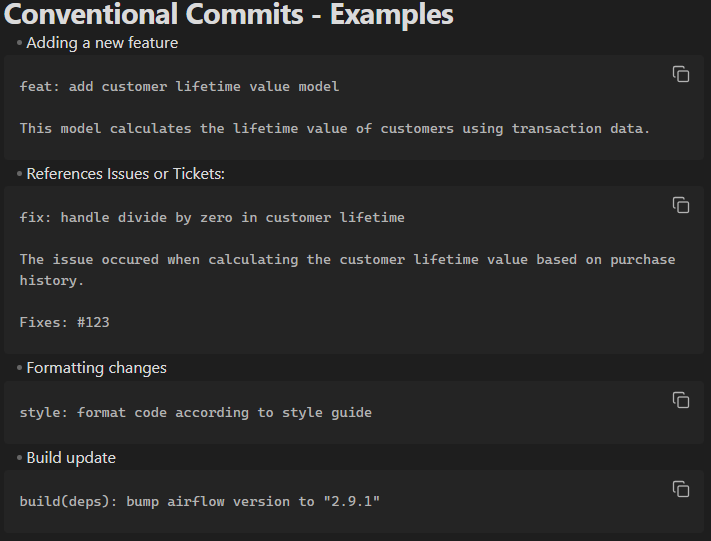Copy the build(deps) airflow code block
711x541 pixels.
pos(681,489)
